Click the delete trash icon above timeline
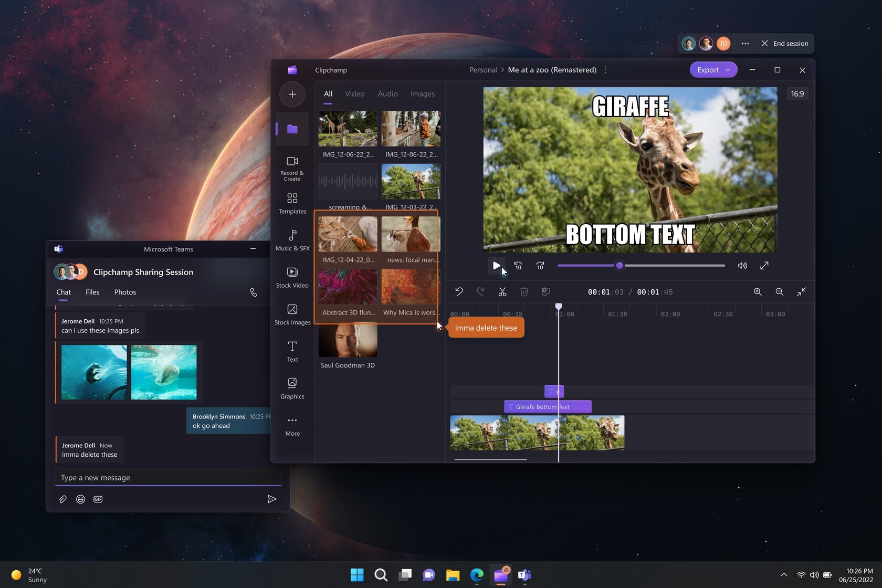 (x=524, y=292)
